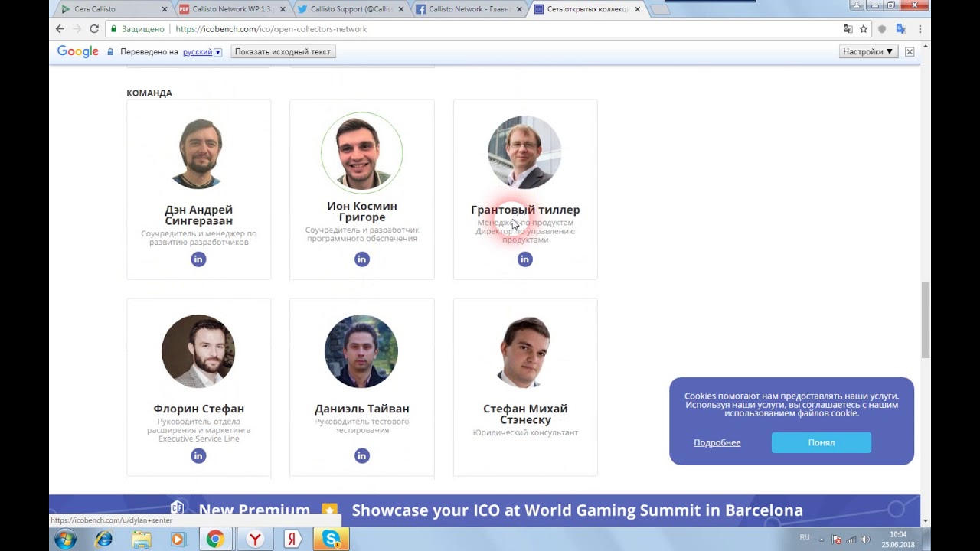Launch Internet Explorer from taskbar
The image size is (980, 551).
[x=103, y=539]
